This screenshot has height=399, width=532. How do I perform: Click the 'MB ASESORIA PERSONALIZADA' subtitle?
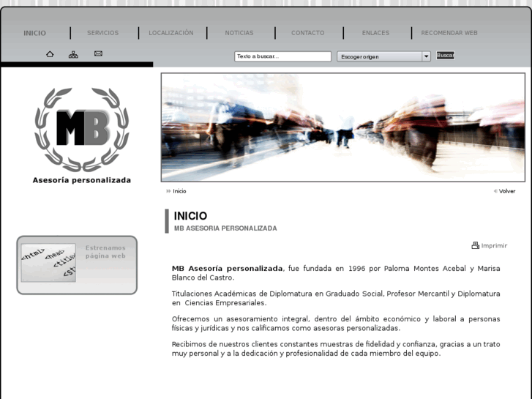coord(225,228)
